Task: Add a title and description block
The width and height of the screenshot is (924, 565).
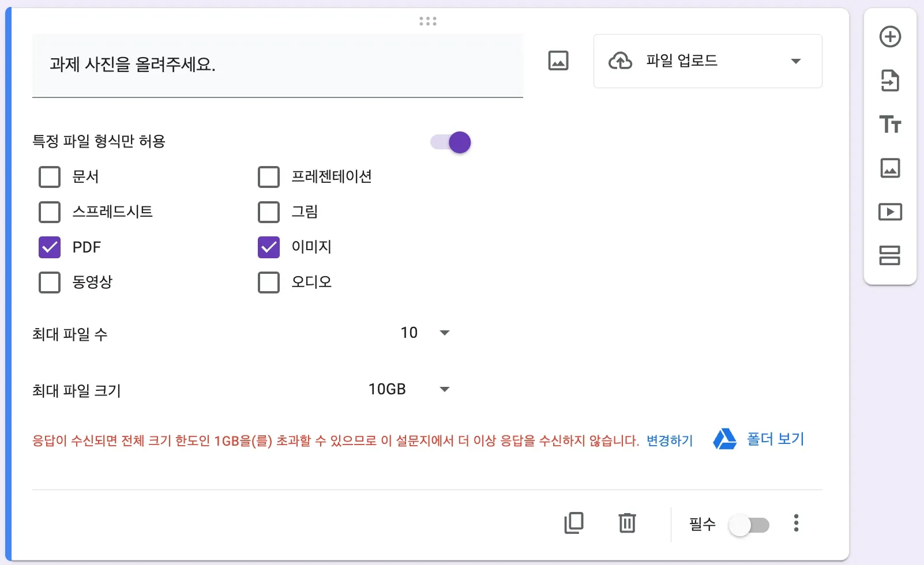Action: point(890,125)
